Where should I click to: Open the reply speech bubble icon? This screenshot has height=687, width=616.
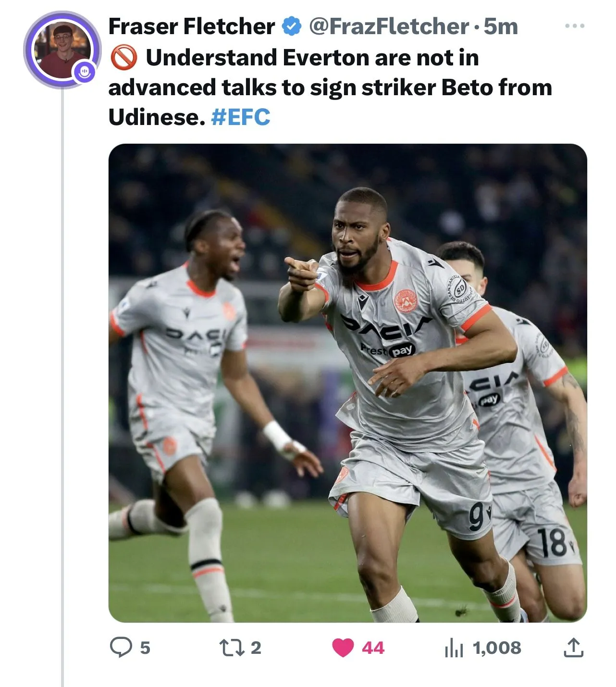[x=121, y=647]
